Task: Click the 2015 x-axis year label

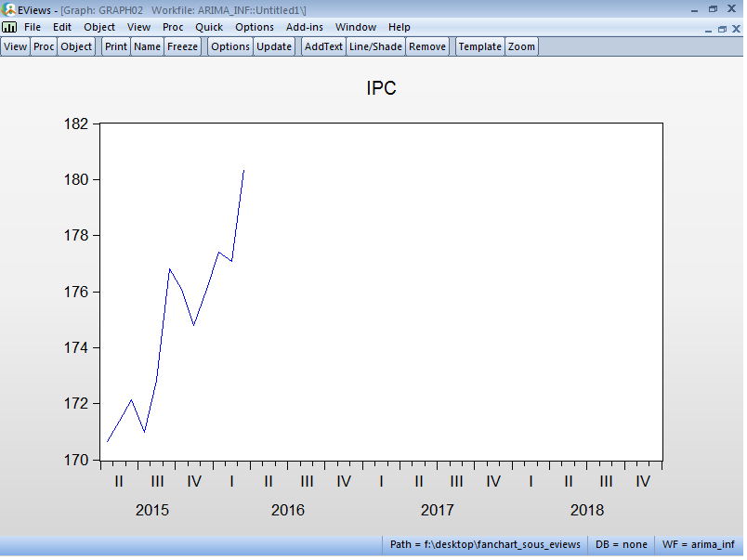Action: click(x=152, y=510)
